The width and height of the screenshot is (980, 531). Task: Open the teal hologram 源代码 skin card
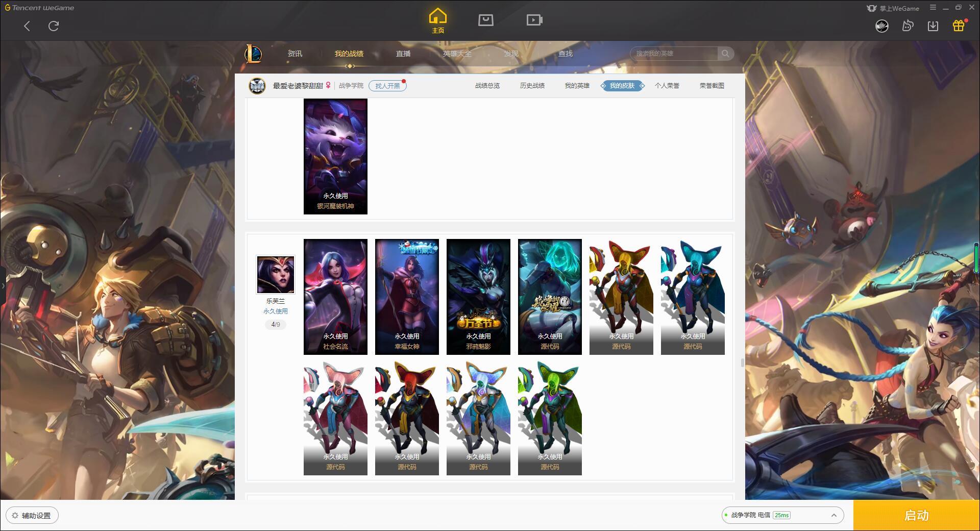550,297
